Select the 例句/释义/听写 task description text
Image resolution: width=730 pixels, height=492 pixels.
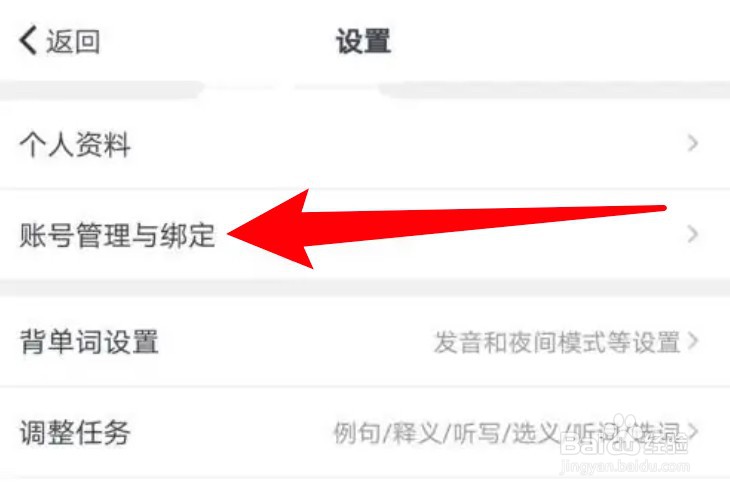[507, 433]
